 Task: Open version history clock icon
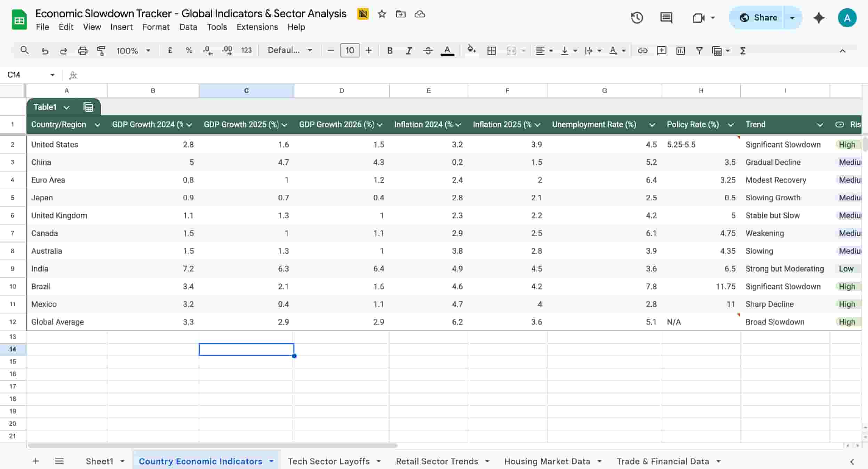[x=637, y=17]
